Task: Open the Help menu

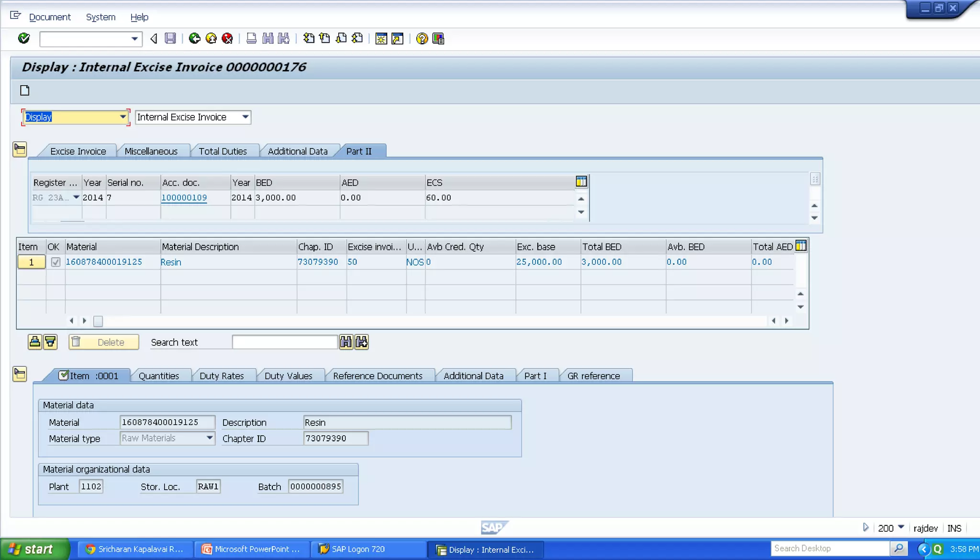Action: (x=139, y=17)
